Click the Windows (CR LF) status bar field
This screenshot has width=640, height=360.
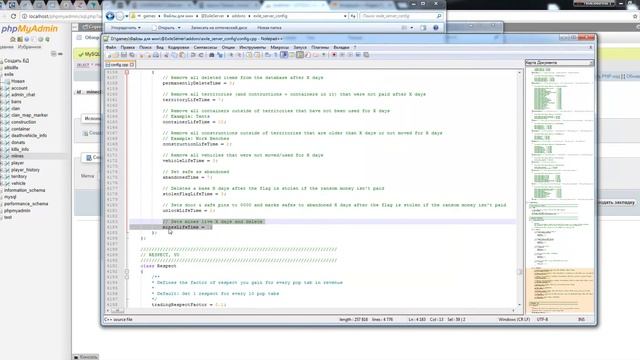coord(513,319)
